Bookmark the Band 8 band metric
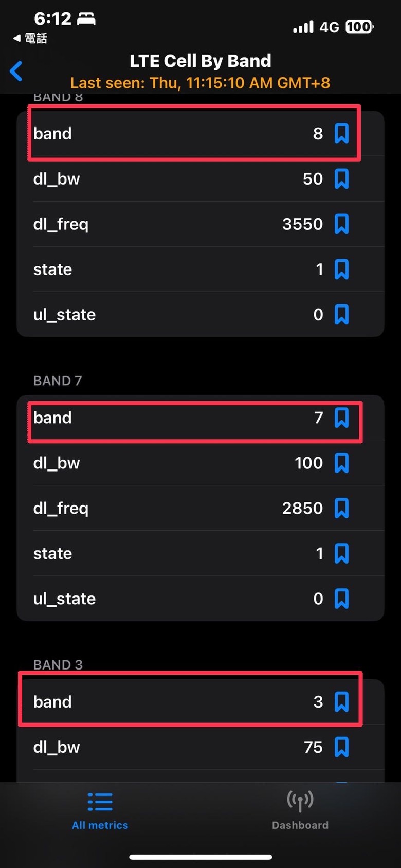 [x=341, y=134]
